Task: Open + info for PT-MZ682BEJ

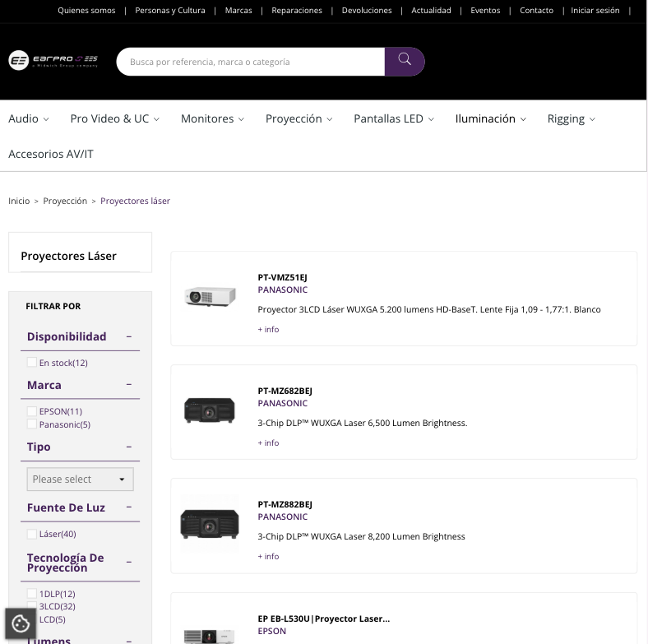Action: pyautogui.click(x=268, y=442)
